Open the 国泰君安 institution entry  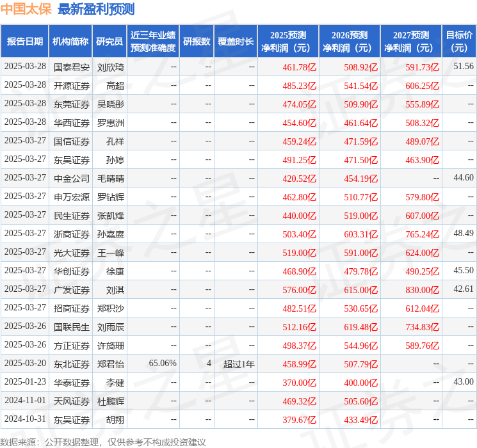[x=72, y=67]
